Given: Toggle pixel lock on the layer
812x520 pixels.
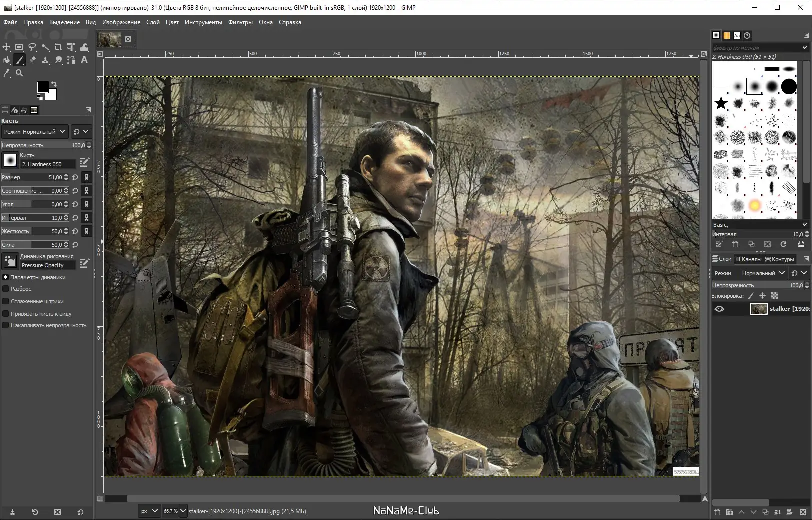Looking at the screenshot, I should (x=752, y=295).
